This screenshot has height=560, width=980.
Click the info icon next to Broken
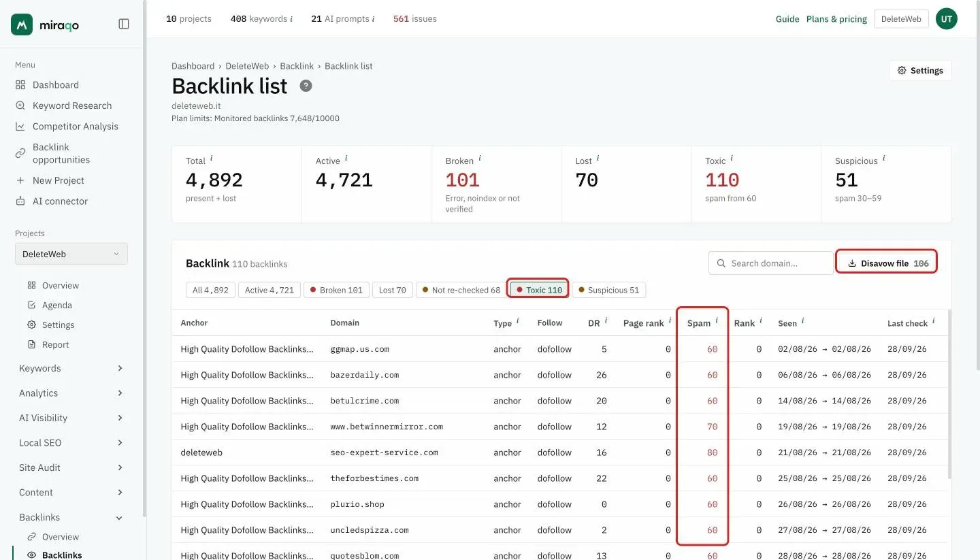pyautogui.click(x=480, y=159)
